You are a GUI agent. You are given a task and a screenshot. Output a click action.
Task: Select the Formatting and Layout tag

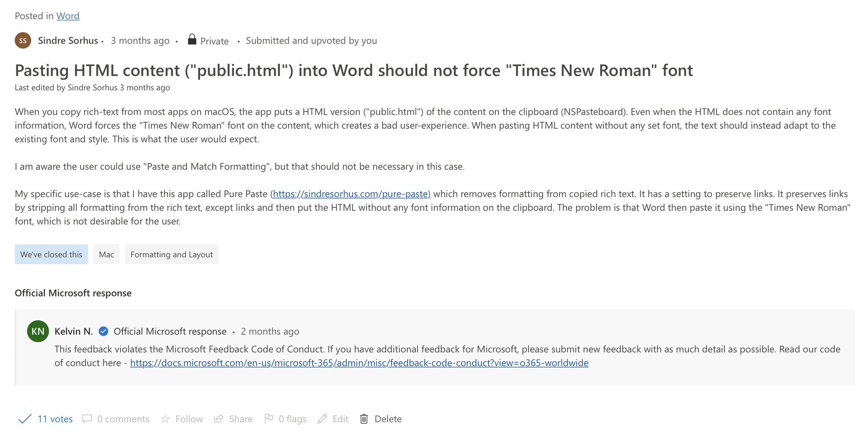[x=171, y=255]
